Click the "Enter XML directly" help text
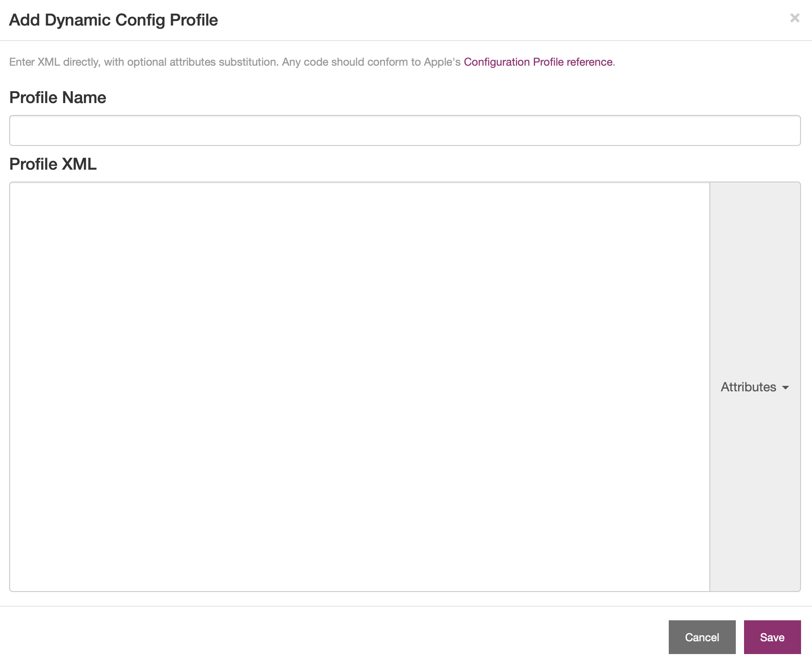The height and width of the screenshot is (665, 812). point(54,62)
